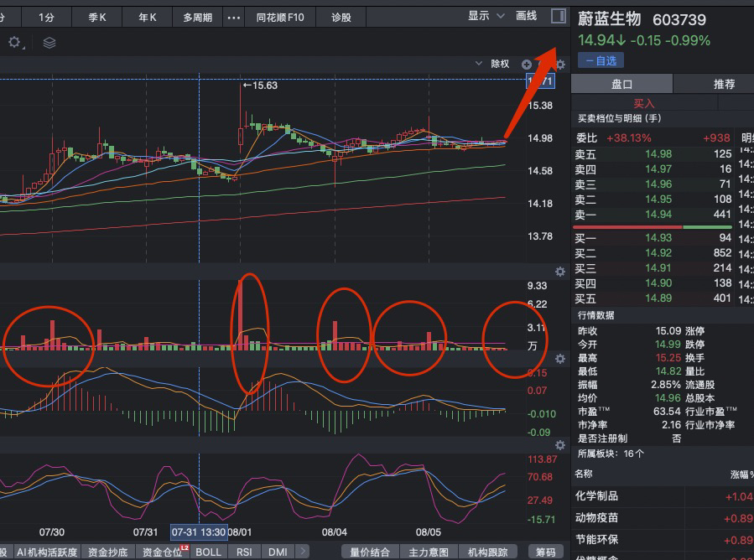Click the 节能环保 sector row
This screenshot has height=560, width=754.
[x=663, y=539]
